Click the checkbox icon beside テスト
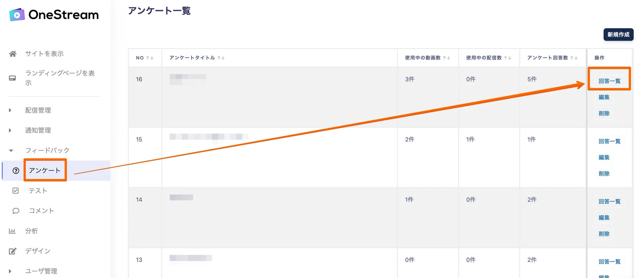This screenshot has width=644, height=278. pyautogui.click(x=15, y=191)
